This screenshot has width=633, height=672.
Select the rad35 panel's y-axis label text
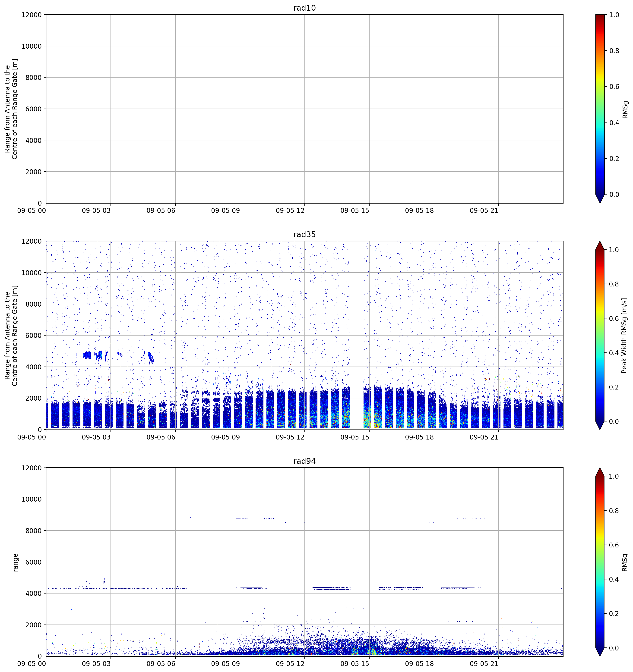(x=11, y=335)
